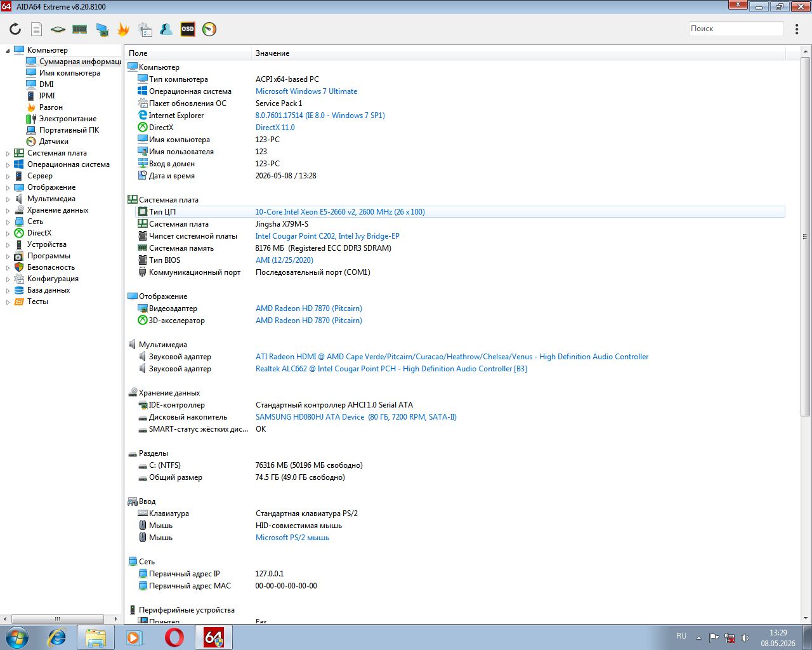Viewport: 812px width, 650px height.
Task: Click the AIDA64 taskbar button
Action: pyautogui.click(x=214, y=637)
